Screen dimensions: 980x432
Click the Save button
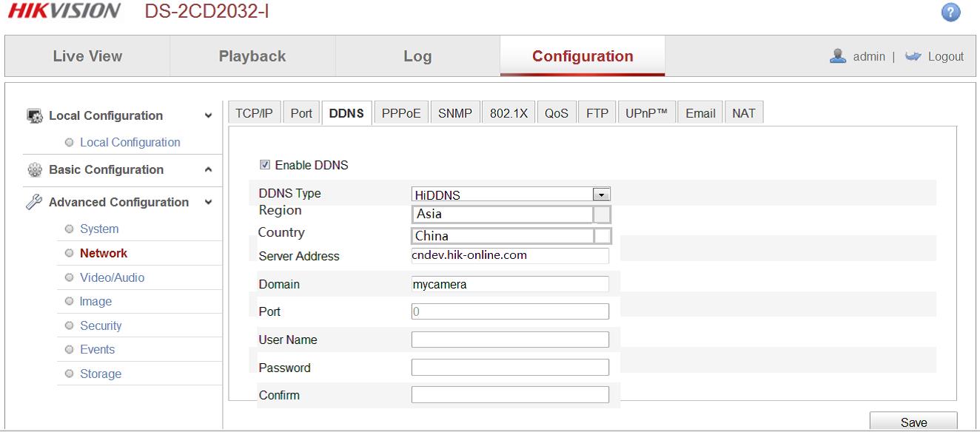913,422
